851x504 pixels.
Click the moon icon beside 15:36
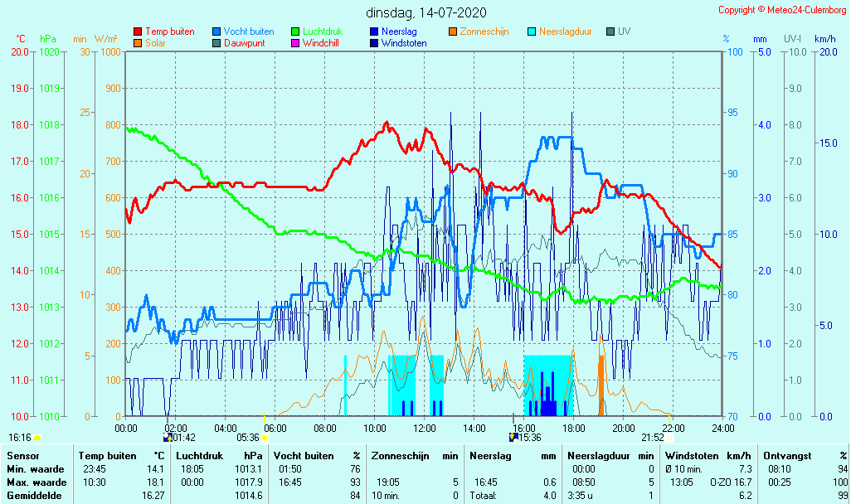(x=513, y=437)
